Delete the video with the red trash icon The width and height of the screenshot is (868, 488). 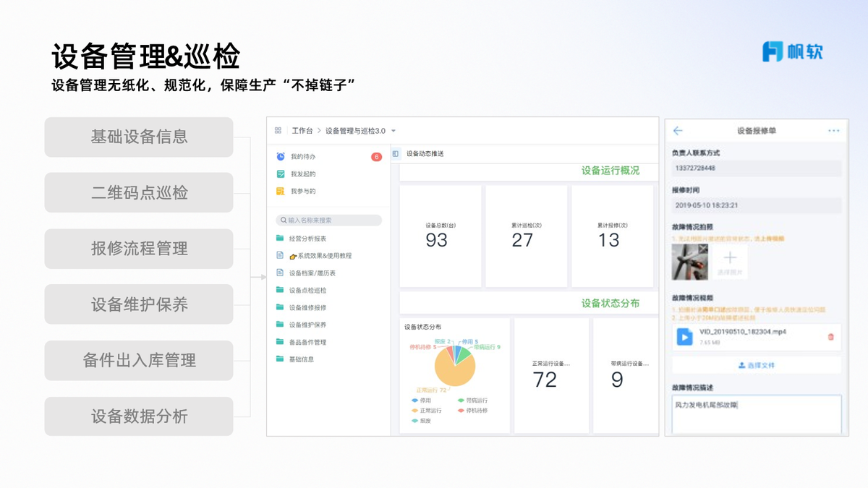[x=830, y=337]
